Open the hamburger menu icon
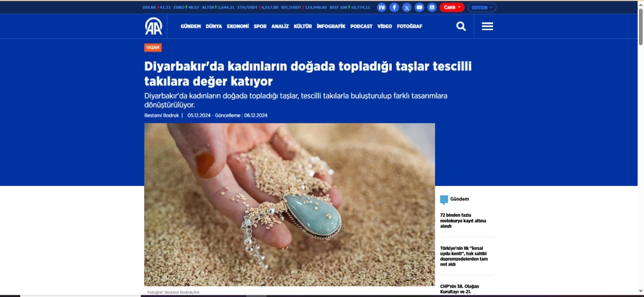 click(x=487, y=26)
